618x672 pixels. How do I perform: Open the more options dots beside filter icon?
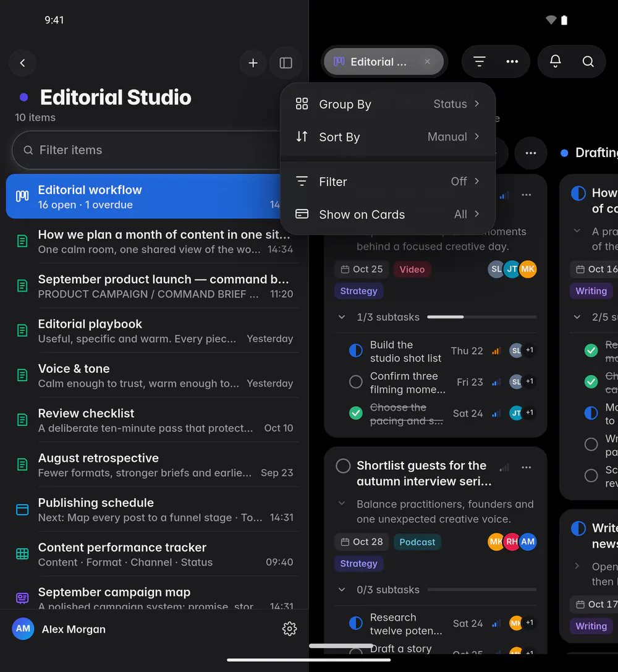pyautogui.click(x=512, y=62)
